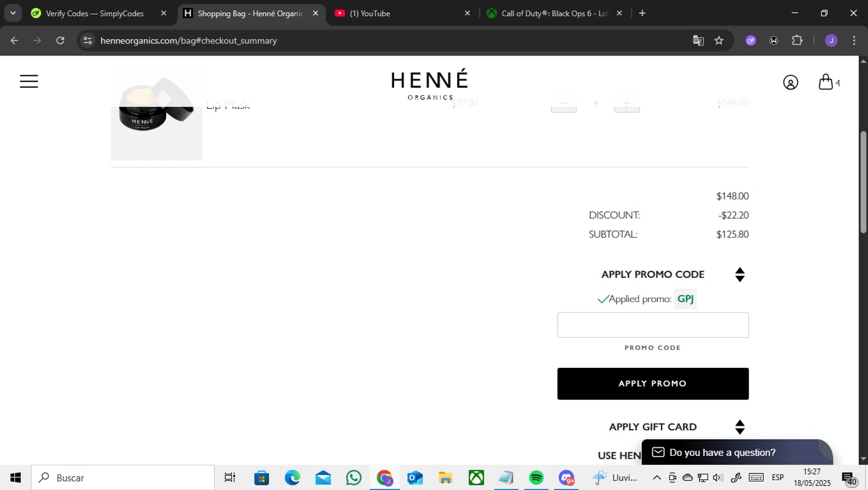Open WhatsApp from the taskbar

point(354,478)
